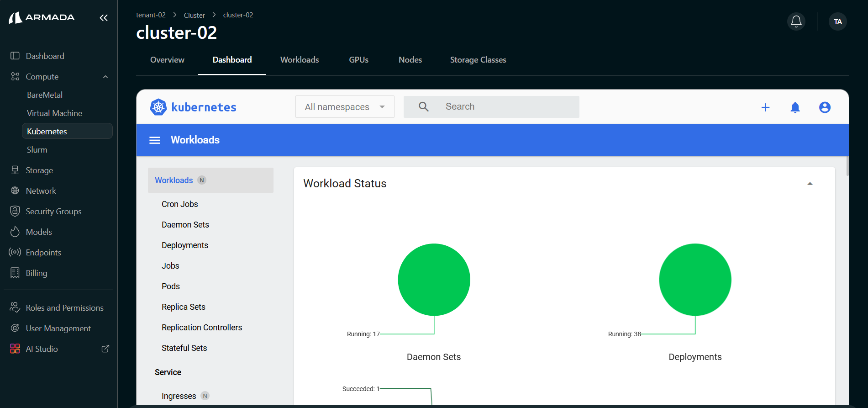The image size is (868, 408).
Task: Click the Kubernetes dashboard vertical scrollbar
Action: (x=847, y=166)
